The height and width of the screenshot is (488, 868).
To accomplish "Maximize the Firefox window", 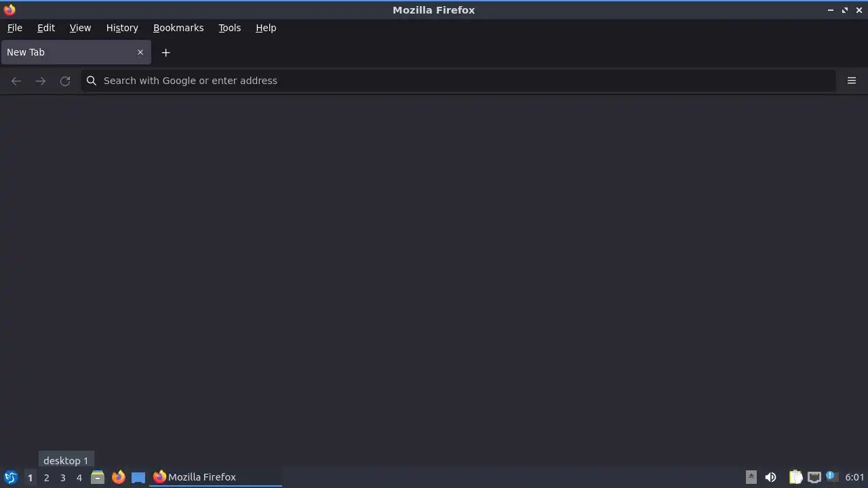I will 845,10.
